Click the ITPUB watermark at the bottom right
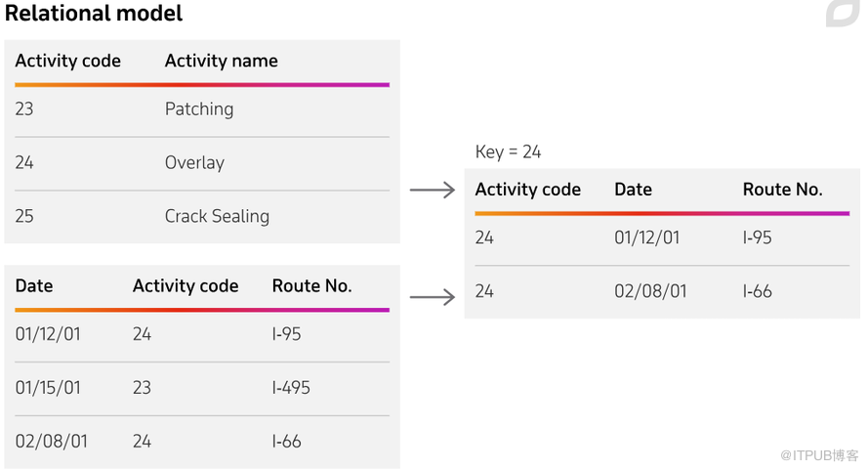Viewport: 868px width, 470px height. 818,454
